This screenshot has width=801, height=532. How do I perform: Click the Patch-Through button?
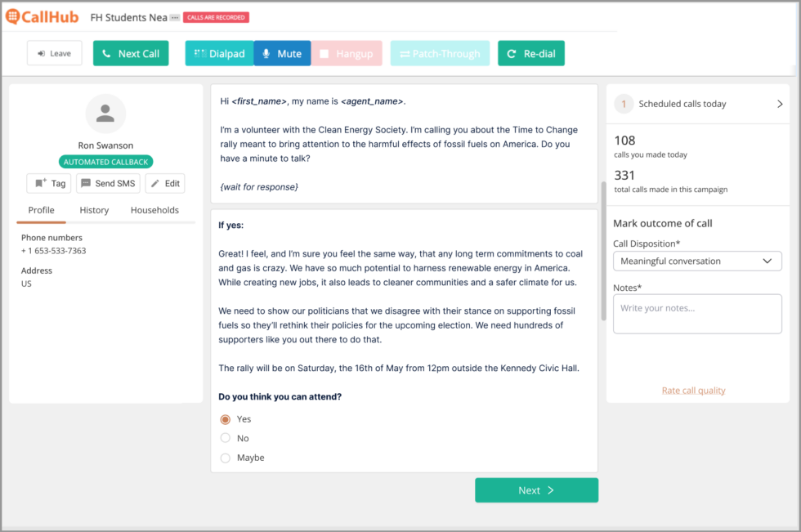coord(440,53)
